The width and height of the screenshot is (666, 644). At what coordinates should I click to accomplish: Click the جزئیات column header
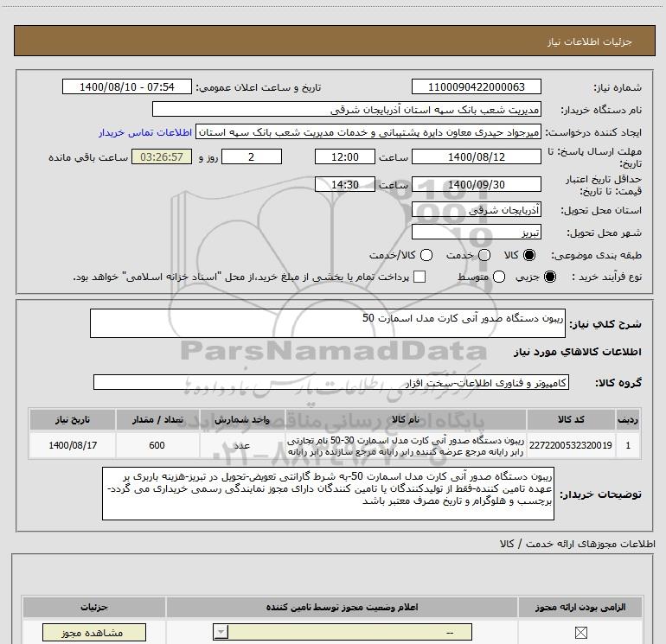[94, 607]
